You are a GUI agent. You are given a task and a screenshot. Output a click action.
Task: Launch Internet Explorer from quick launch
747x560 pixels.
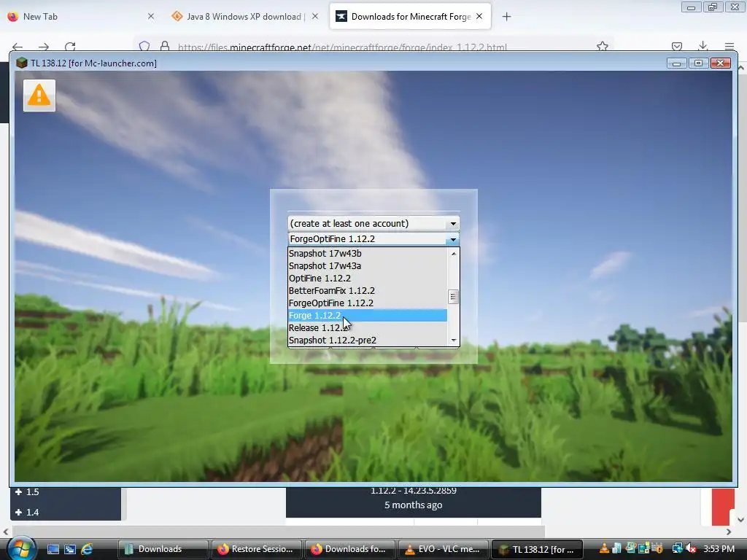point(87,549)
